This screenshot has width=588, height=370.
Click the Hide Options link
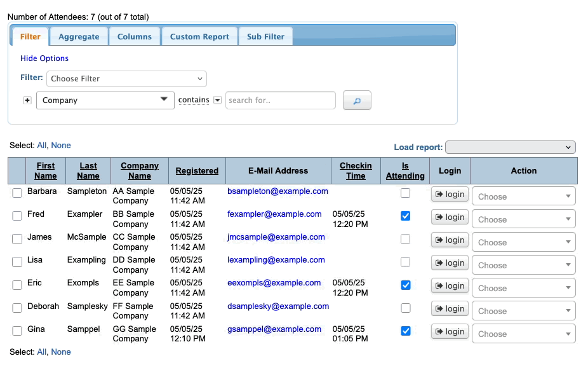pos(44,58)
